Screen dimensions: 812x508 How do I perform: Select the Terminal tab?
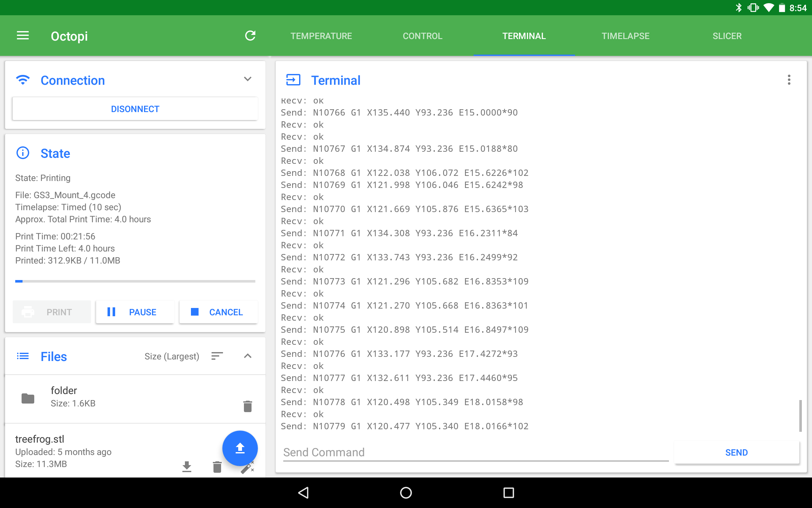coord(524,36)
